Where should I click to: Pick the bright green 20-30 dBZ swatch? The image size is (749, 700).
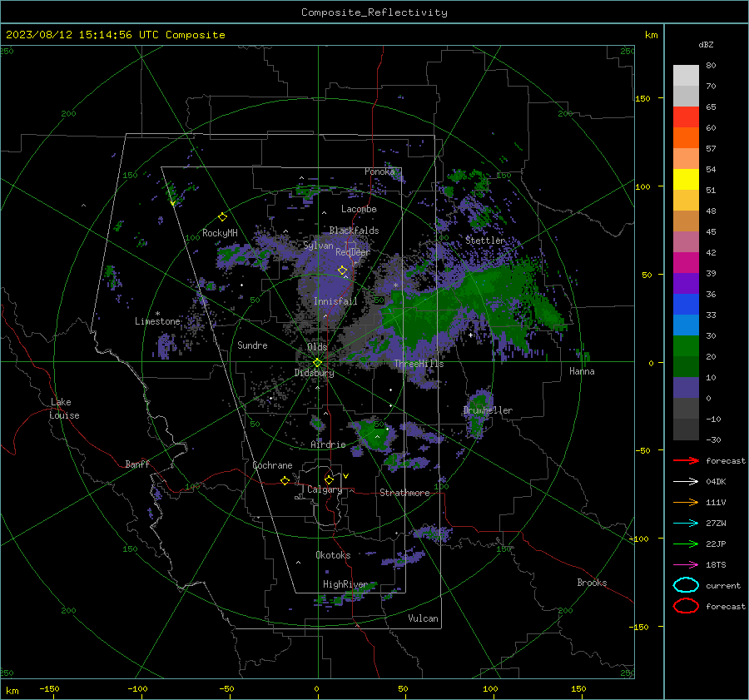[686, 345]
